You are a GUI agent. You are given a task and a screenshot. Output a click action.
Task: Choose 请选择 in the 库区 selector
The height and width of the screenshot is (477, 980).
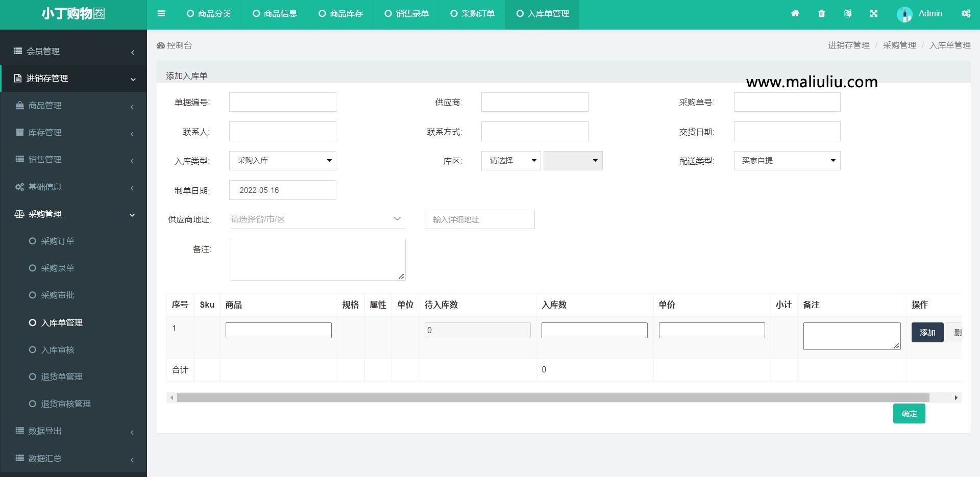[x=510, y=161]
